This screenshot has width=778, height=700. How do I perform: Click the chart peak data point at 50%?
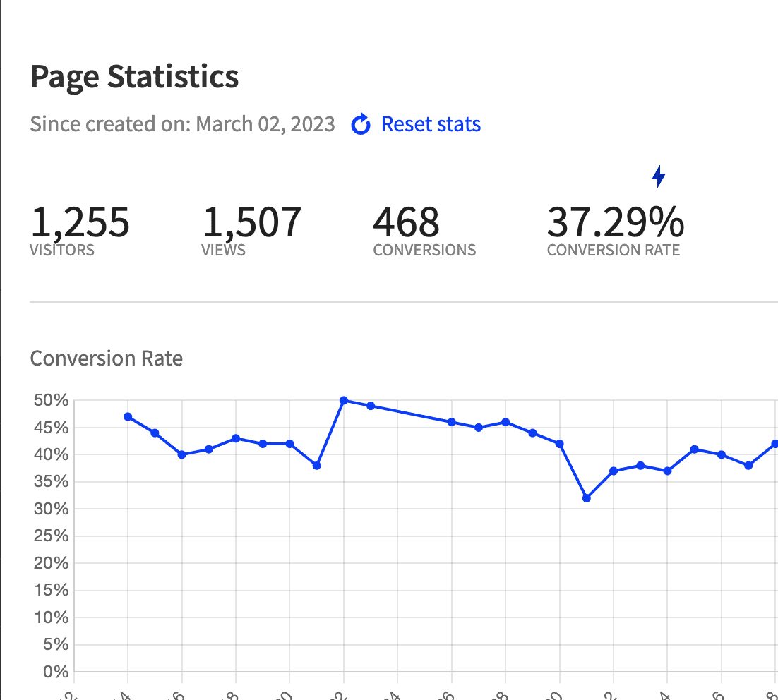tap(343, 400)
